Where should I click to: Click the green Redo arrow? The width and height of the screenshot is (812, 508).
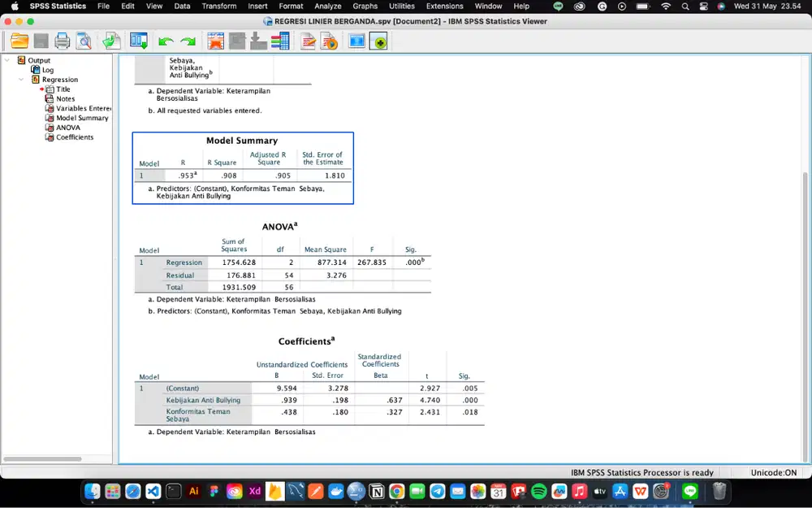pyautogui.click(x=188, y=41)
